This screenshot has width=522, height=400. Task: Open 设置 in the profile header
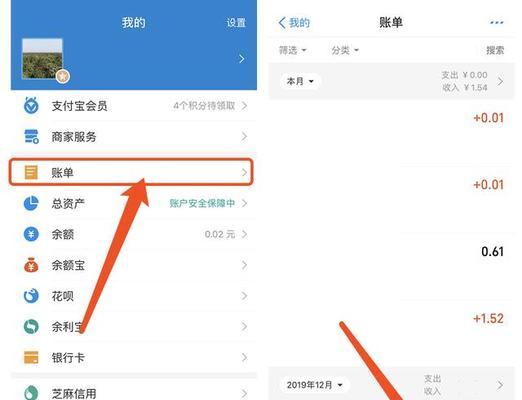(x=236, y=23)
